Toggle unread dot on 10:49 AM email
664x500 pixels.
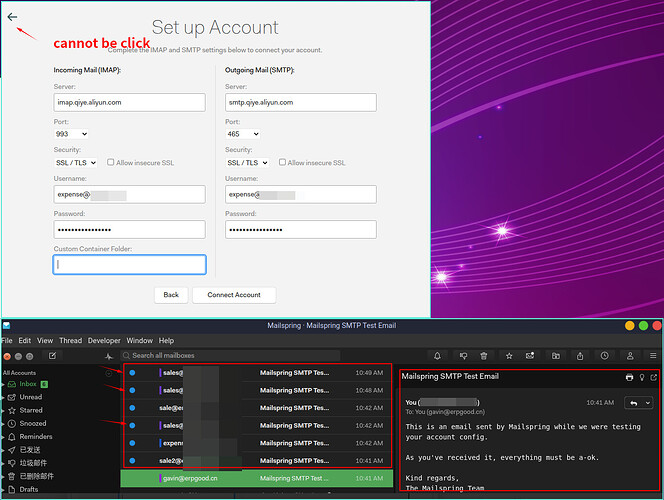pos(132,373)
